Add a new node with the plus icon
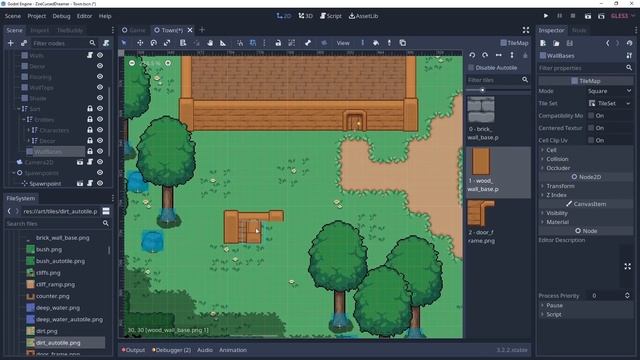The image size is (640, 360). [x=11, y=43]
